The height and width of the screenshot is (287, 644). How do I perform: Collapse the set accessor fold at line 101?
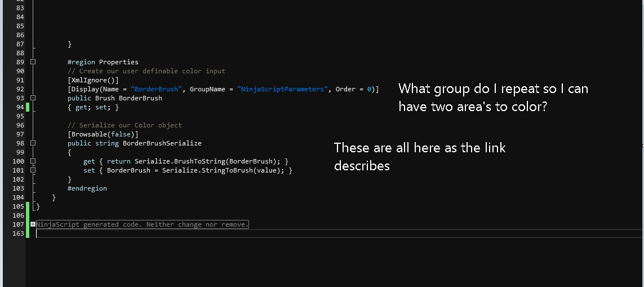tap(33, 170)
